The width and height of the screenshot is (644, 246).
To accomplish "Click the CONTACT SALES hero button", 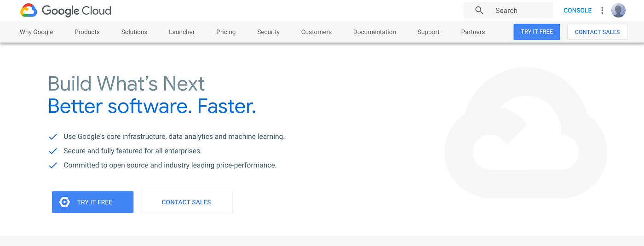I will pyautogui.click(x=186, y=202).
